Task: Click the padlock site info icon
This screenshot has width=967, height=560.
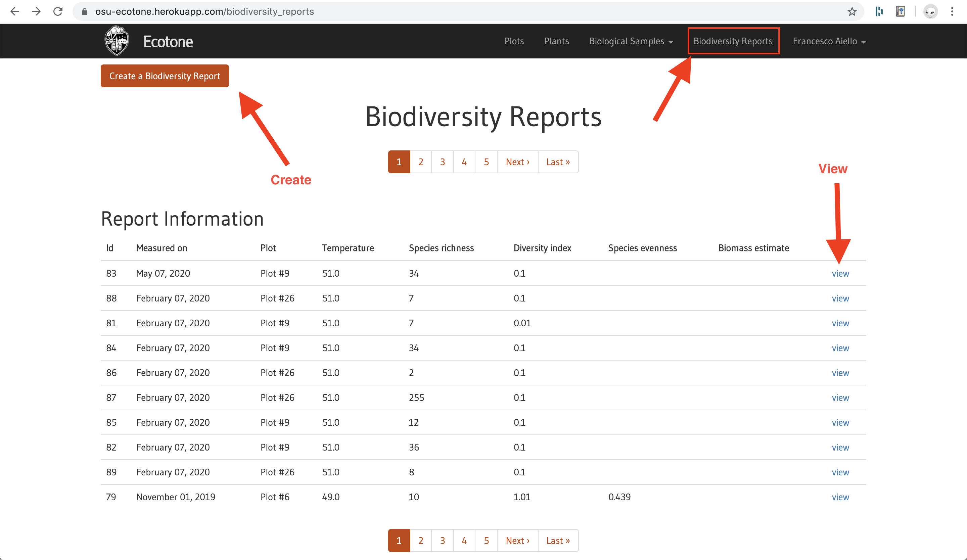Action: pyautogui.click(x=84, y=11)
